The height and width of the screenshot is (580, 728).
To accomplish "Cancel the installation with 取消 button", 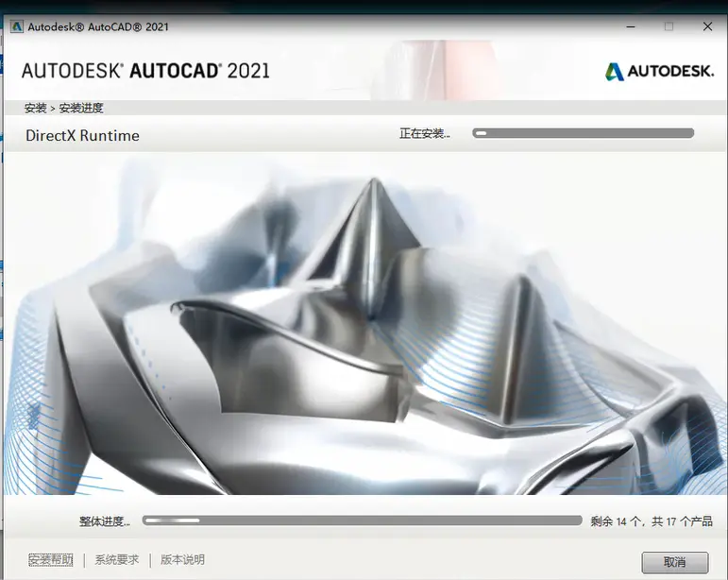I will [674, 562].
